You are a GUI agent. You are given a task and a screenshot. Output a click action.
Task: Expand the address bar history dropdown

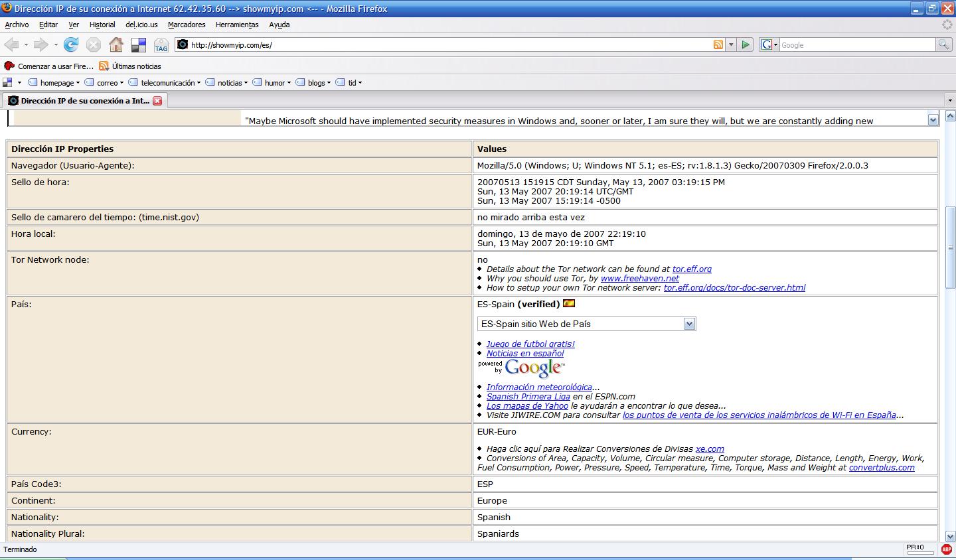(731, 44)
